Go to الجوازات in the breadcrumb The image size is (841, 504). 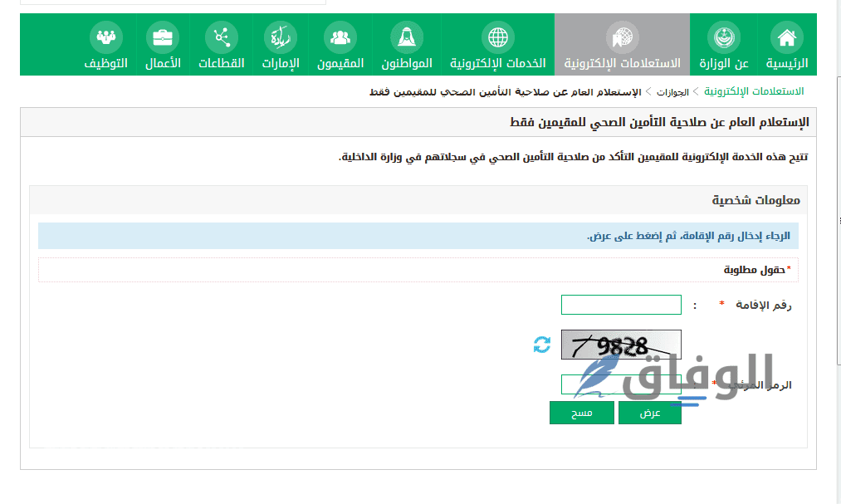click(x=672, y=91)
